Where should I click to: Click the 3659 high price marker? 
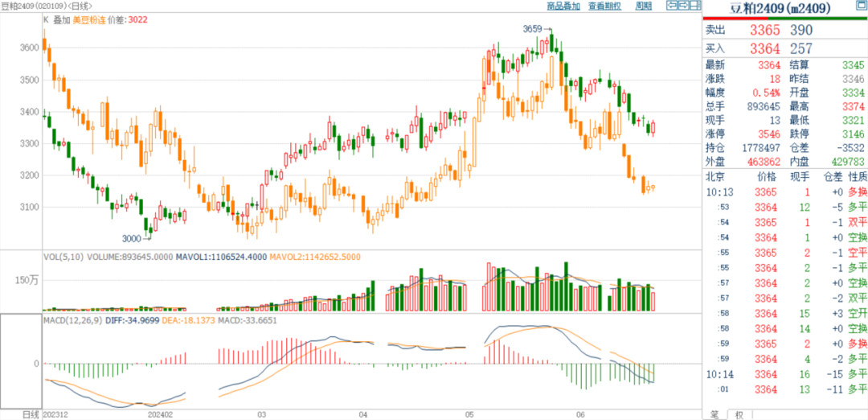(534, 29)
